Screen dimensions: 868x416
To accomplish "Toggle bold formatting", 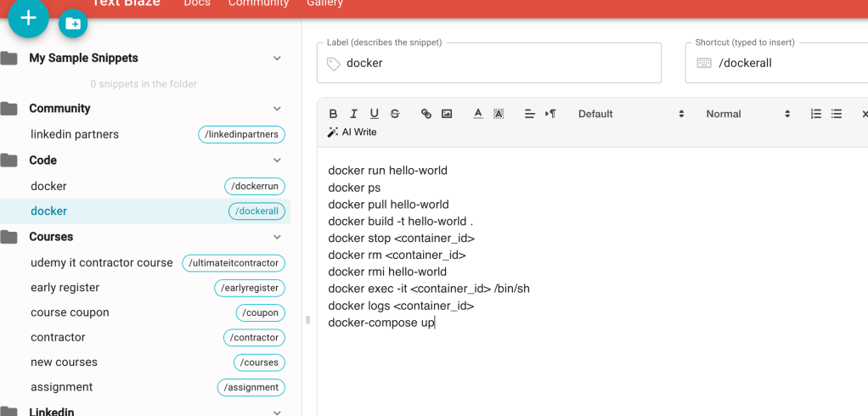I will tap(333, 114).
